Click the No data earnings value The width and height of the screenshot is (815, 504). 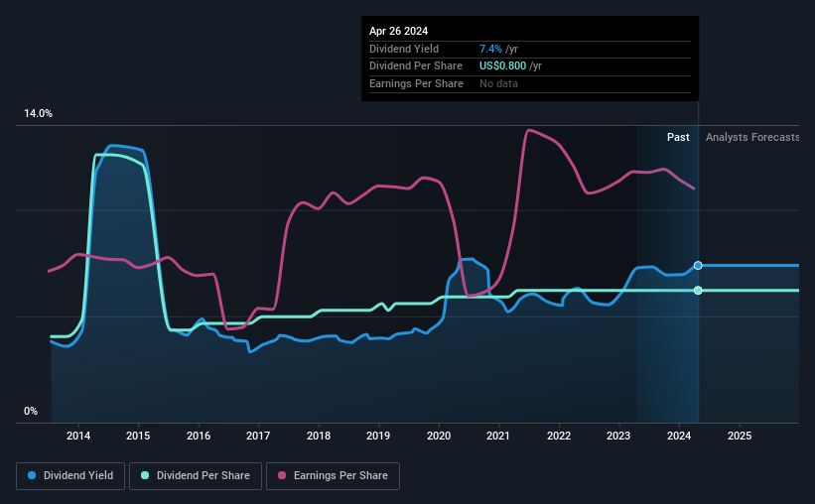498,83
